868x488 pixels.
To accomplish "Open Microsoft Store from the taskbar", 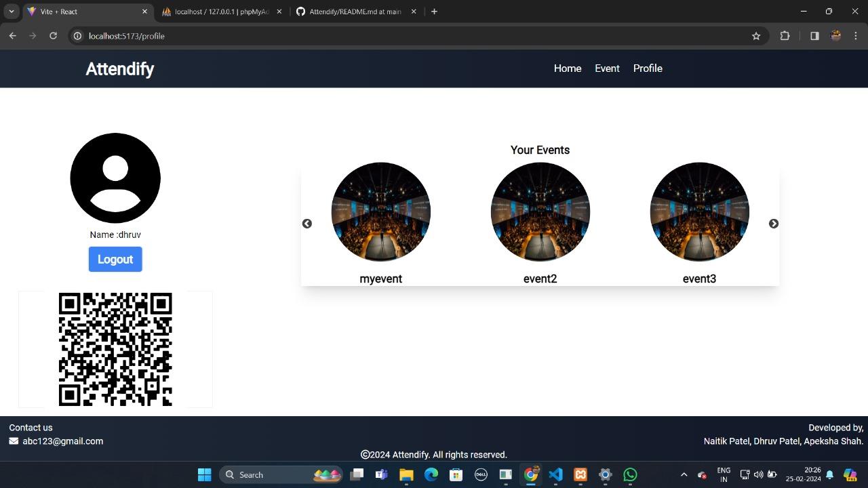I will (x=456, y=474).
